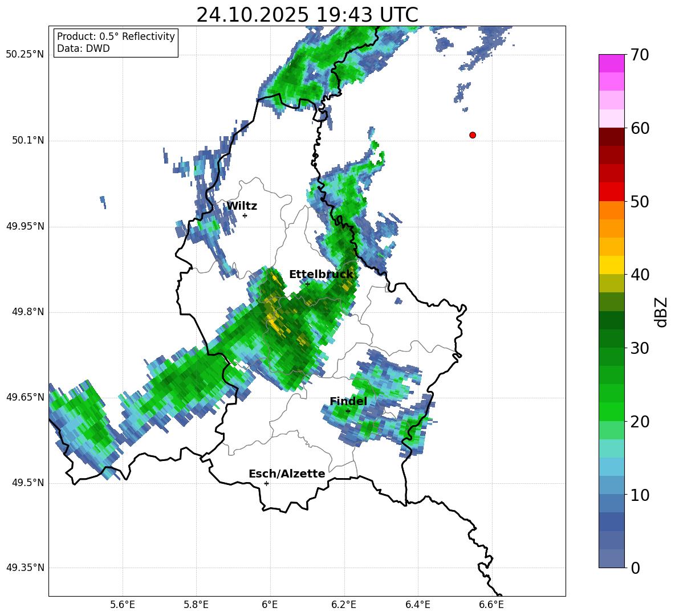Click the Data: DWD text
Viewport: 675px width, 616px height.
83,48
